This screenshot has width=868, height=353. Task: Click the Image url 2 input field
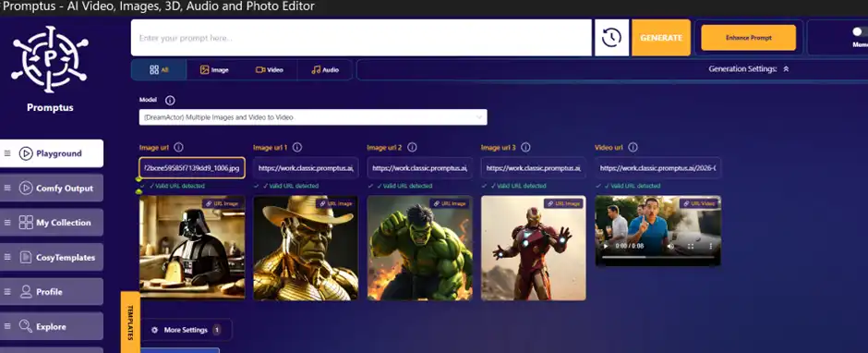420,167
